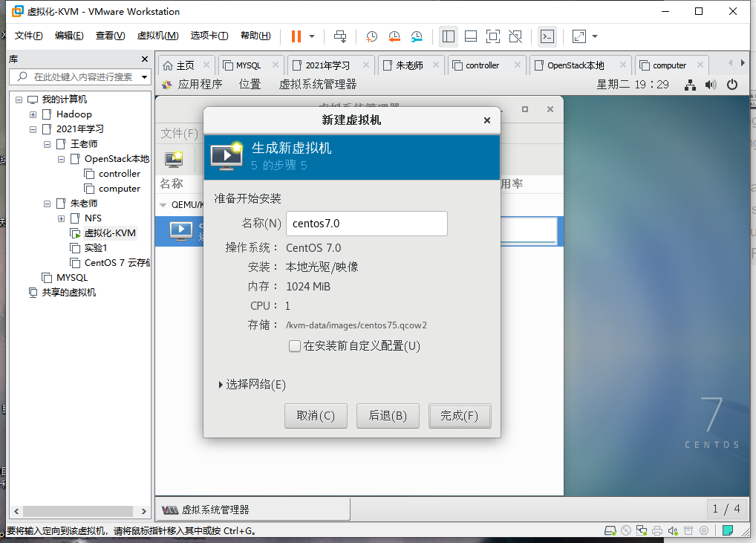
Task: Open the 应用程序 menu in the guest
Action: point(200,85)
